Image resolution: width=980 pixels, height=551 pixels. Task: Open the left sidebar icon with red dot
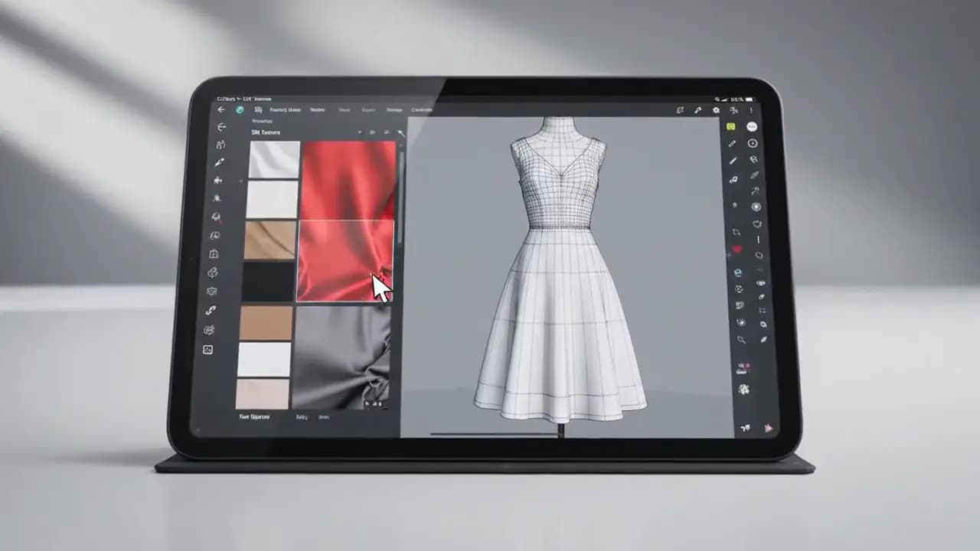point(216,217)
